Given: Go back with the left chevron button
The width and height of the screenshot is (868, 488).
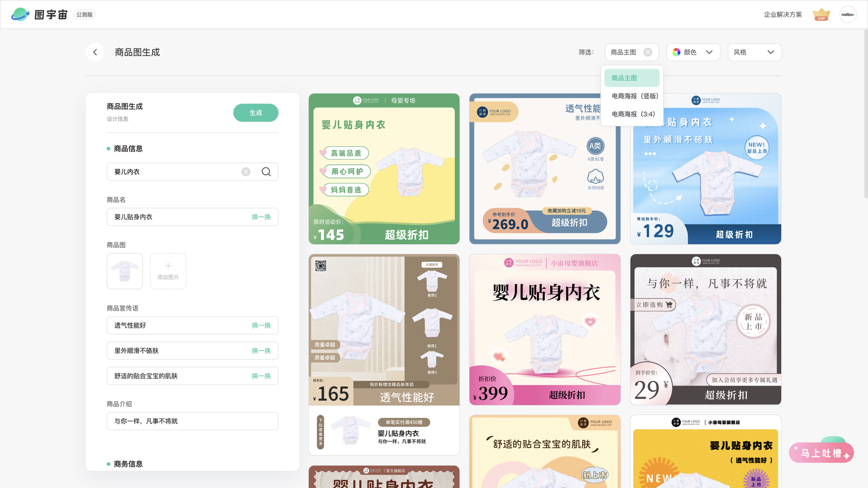Looking at the screenshot, I should coord(95,52).
